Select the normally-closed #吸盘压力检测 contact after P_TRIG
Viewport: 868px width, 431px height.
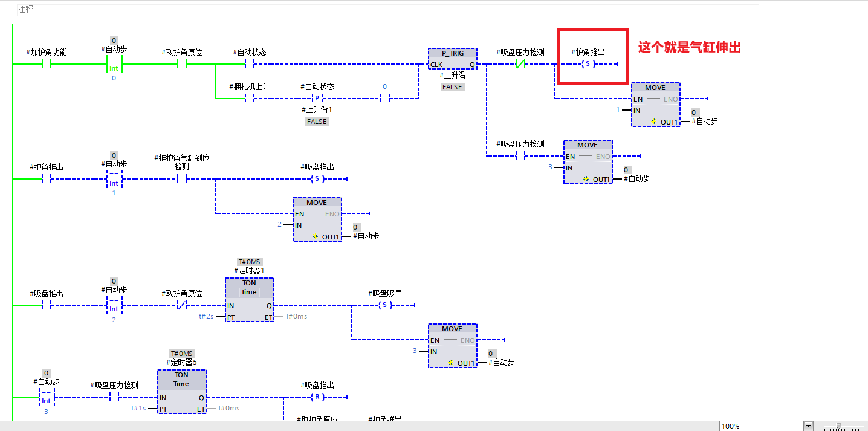tap(520, 63)
